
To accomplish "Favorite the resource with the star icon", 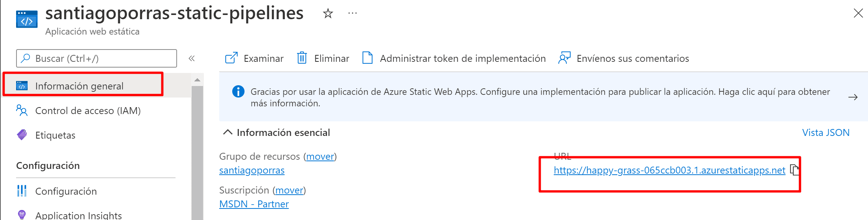I will (328, 14).
